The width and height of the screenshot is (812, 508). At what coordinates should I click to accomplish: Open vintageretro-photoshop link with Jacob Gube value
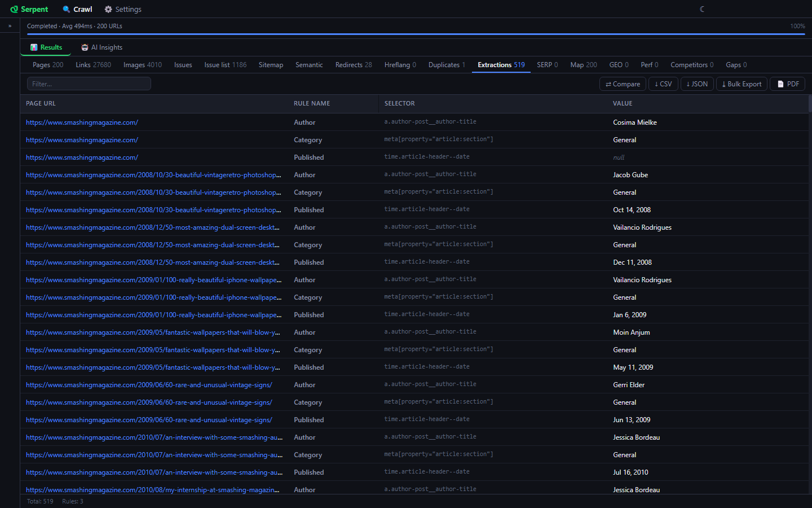pos(153,175)
